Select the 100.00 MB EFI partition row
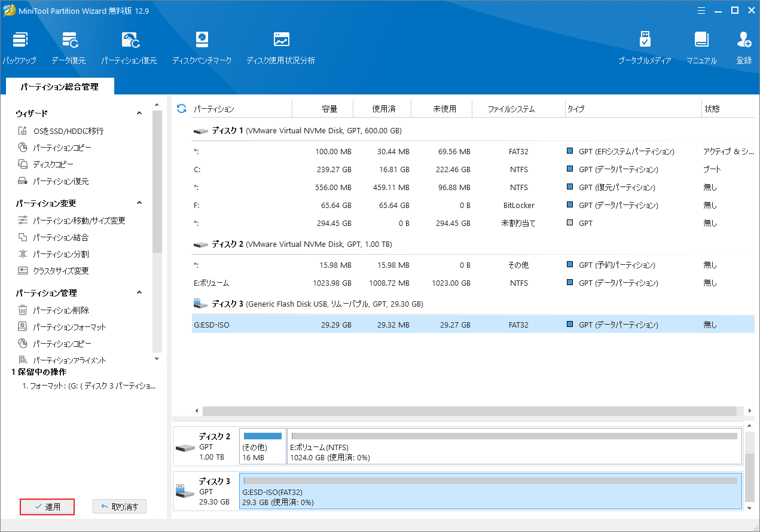The image size is (760, 532). click(x=473, y=151)
